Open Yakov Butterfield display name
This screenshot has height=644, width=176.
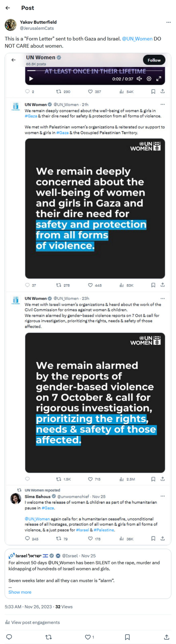click(38, 22)
